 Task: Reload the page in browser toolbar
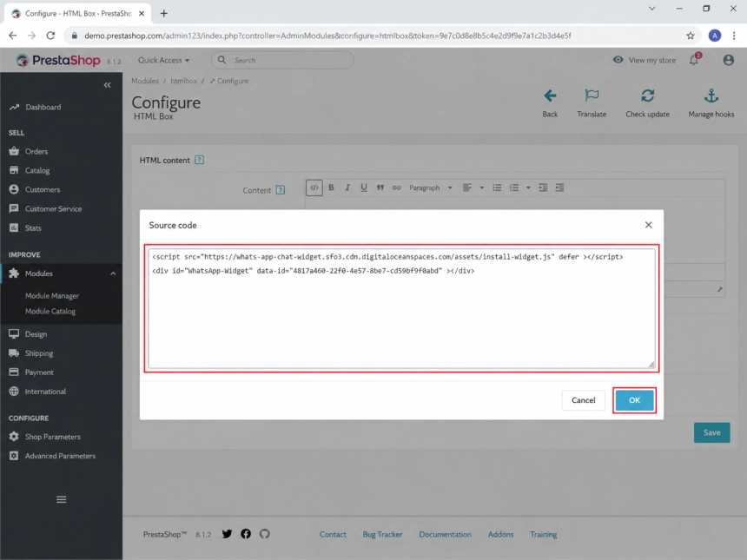coord(50,36)
